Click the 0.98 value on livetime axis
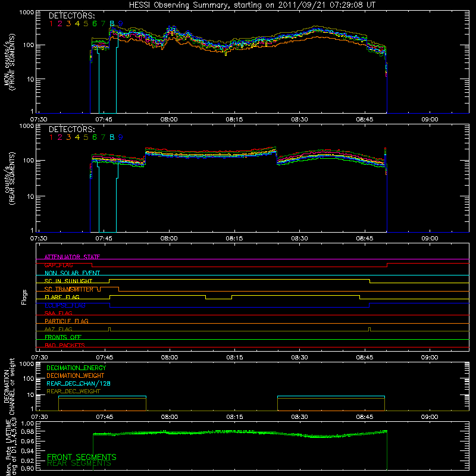Screen dimensions: 476x476 27,431
